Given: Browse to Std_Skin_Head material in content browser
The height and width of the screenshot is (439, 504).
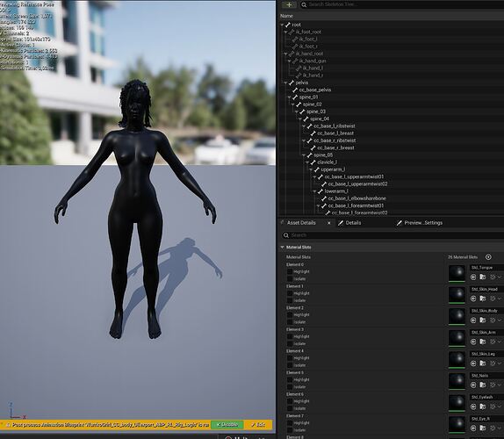Looking at the screenshot, I should (x=482, y=299).
